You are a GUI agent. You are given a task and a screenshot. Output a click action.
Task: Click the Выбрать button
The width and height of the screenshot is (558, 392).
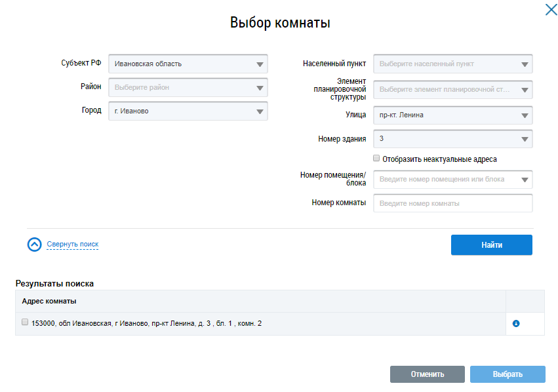[x=508, y=374]
